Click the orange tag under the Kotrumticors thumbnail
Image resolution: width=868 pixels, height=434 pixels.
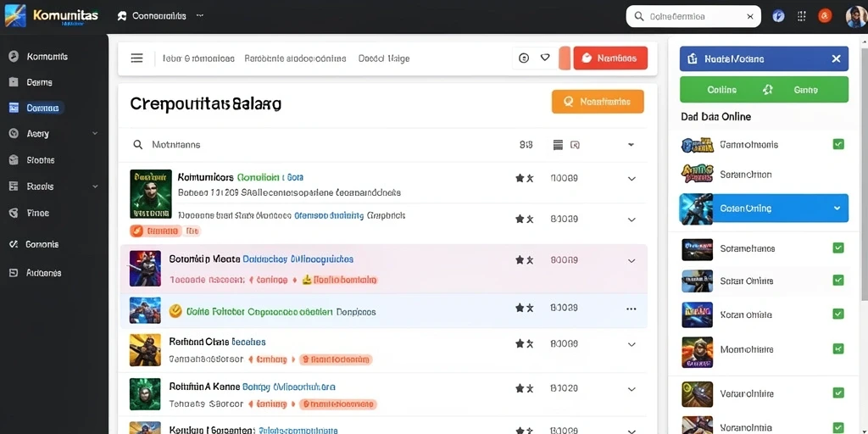[x=156, y=231]
